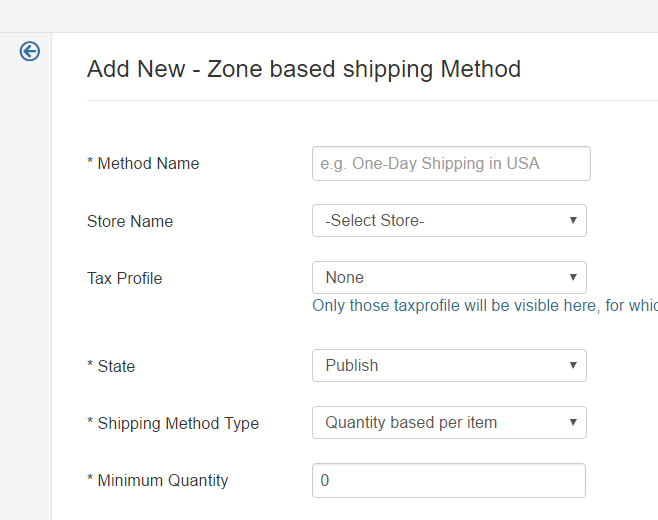Click the State field label
Screen dimensions: 658x520
coord(111,367)
